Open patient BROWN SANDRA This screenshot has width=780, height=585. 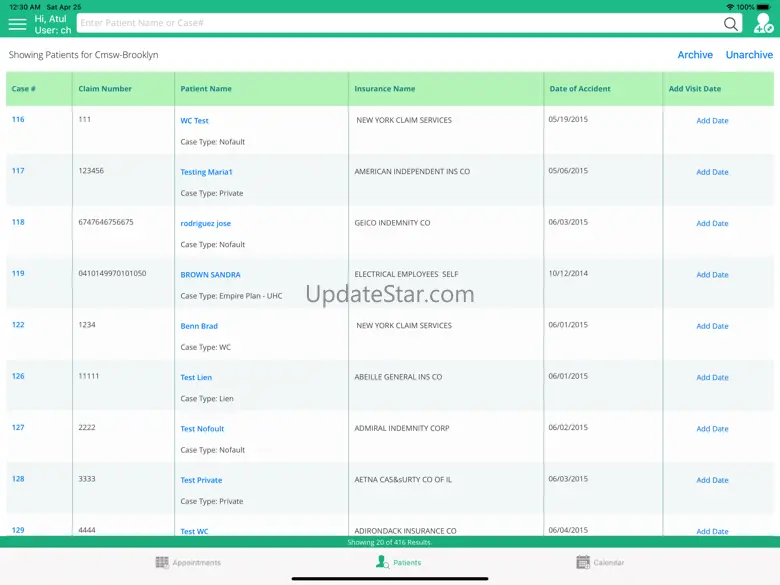[x=210, y=275]
